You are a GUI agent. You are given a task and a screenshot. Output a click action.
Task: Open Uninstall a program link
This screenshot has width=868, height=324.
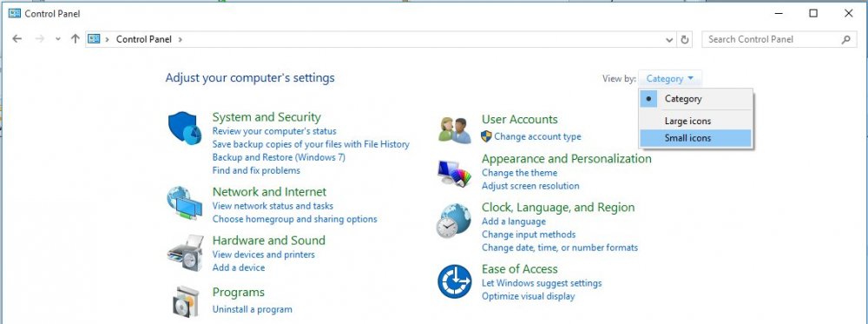(253, 309)
